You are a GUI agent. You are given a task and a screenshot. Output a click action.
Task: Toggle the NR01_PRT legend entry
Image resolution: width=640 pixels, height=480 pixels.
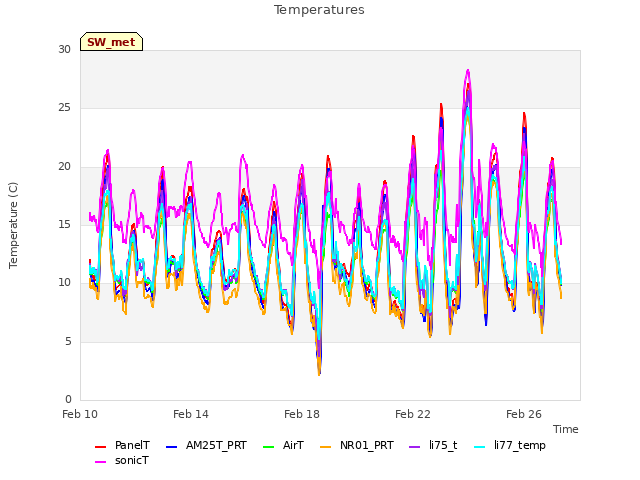tap(357, 445)
